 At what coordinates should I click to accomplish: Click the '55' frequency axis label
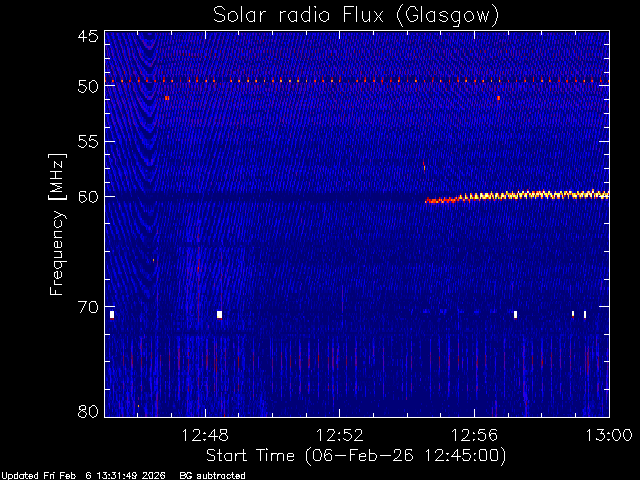[88, 142]
